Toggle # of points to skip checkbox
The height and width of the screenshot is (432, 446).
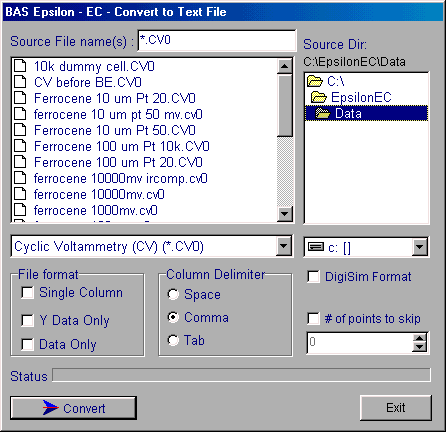(313, 318)
